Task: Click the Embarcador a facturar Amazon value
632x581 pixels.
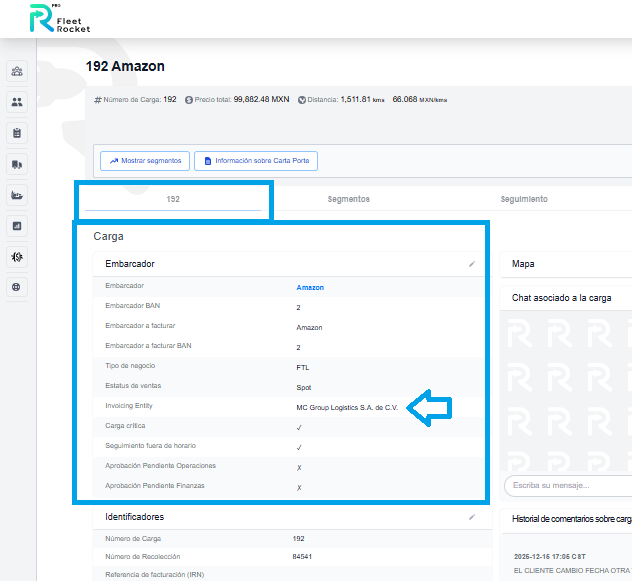Action: click(x=309, y=327)
